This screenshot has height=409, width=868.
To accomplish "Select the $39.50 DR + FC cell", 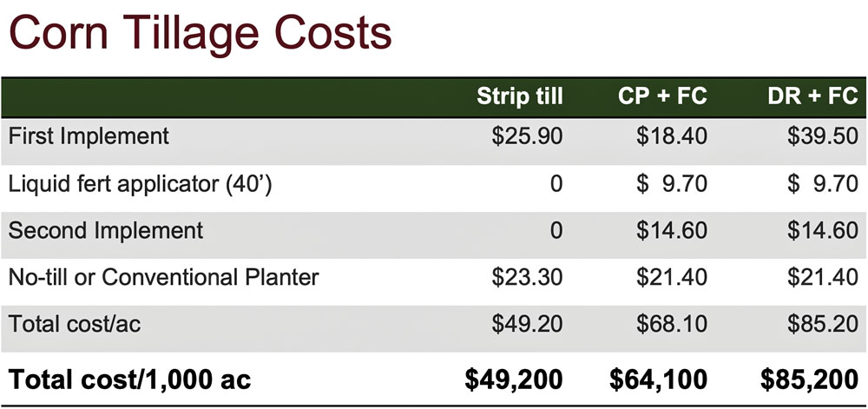I will pos(823,136).
